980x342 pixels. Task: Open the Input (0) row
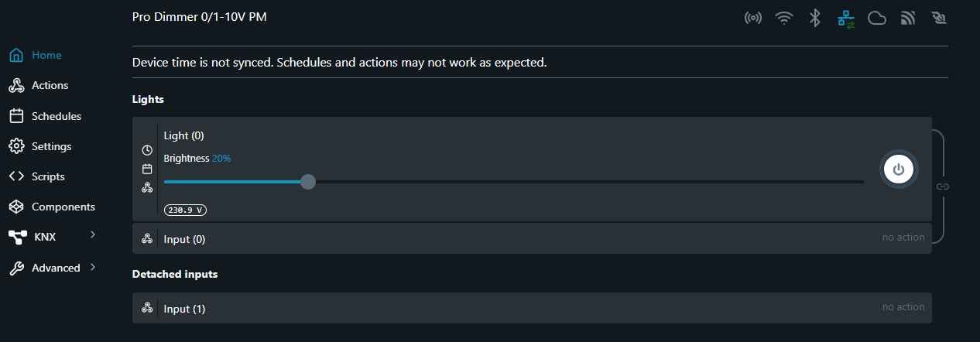pyautogui.click(x=184, y=239)
